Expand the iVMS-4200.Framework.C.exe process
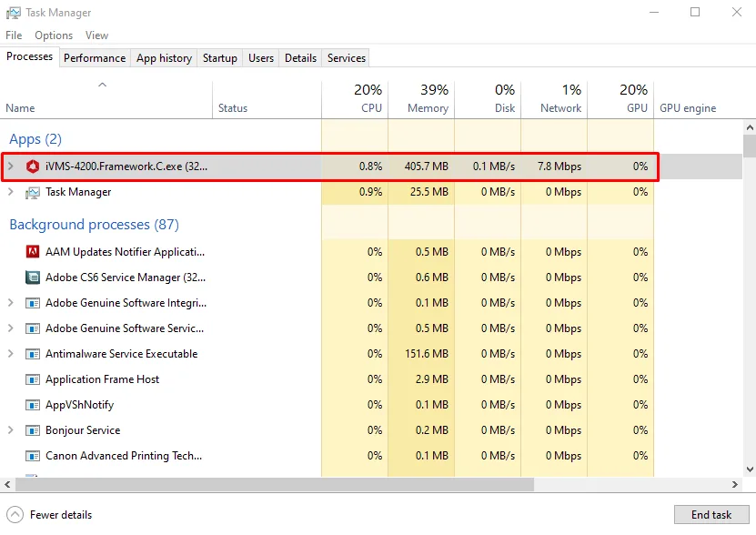This screenshot has height=535, width=756. [x=11, y=166]
